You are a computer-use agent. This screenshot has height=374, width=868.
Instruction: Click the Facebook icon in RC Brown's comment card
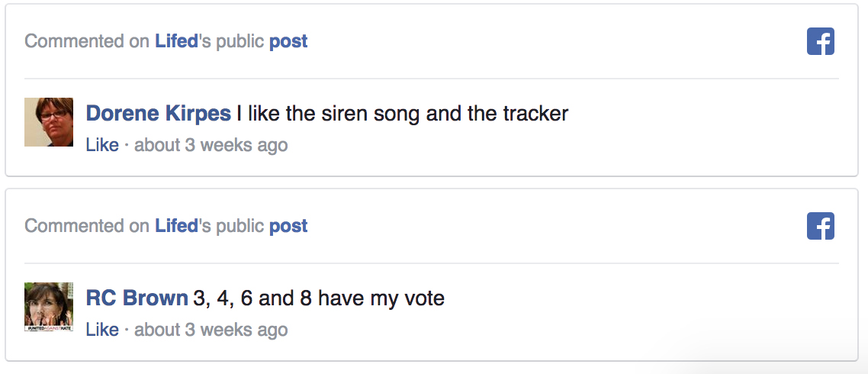(x=821, y=226)
